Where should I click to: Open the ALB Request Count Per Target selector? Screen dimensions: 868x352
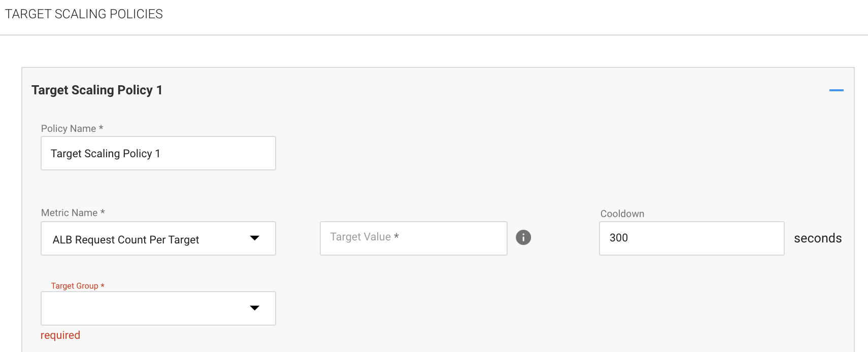[147, 239]
